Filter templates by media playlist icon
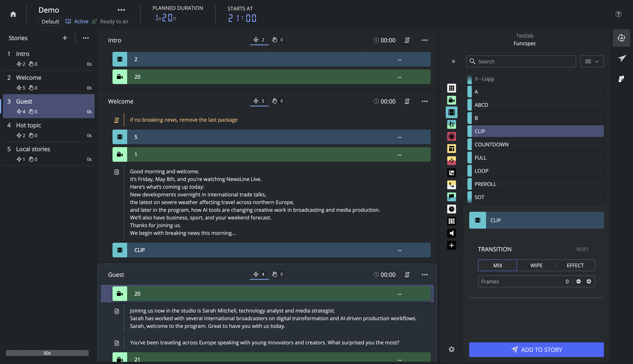Screen dimensions: 633x364 click(x=451, y=173)
